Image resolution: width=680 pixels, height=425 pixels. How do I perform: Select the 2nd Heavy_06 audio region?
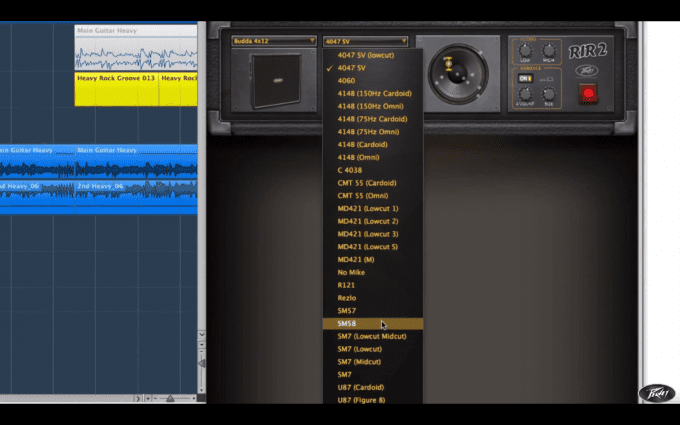point(38,187)
